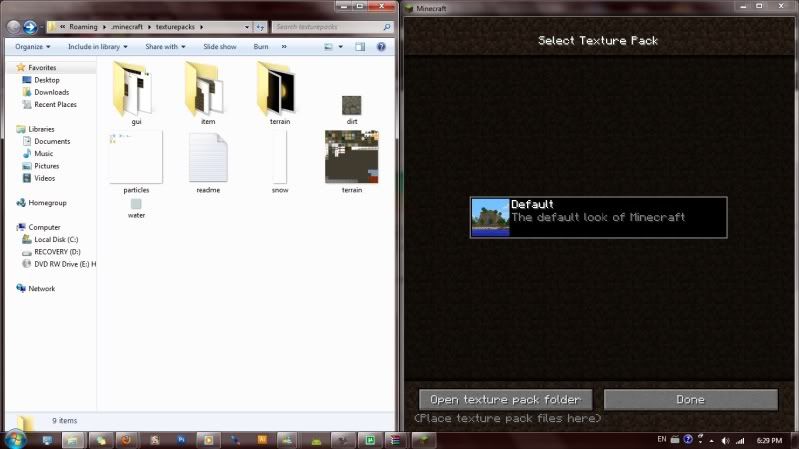Screen dimensions: 799x449
Task: Select the dirt image file
Action: pyautogui.click(x=352, y=110)
